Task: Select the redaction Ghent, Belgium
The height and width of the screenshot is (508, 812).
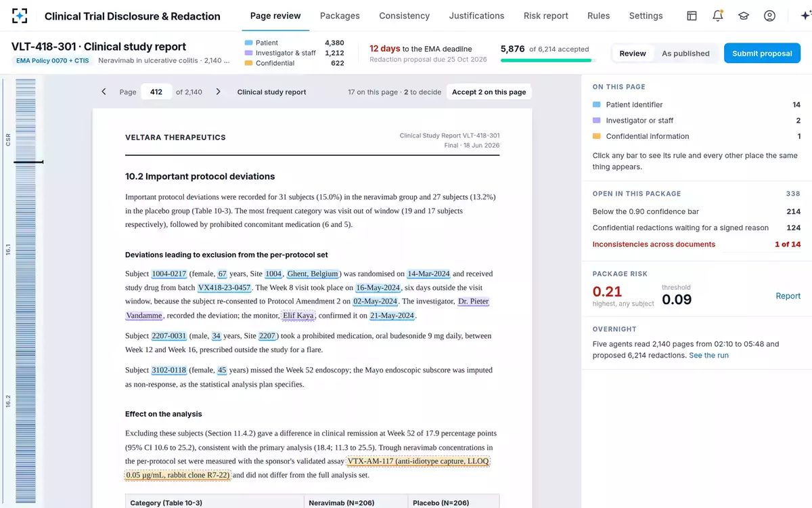Action: tap(313, 274)
